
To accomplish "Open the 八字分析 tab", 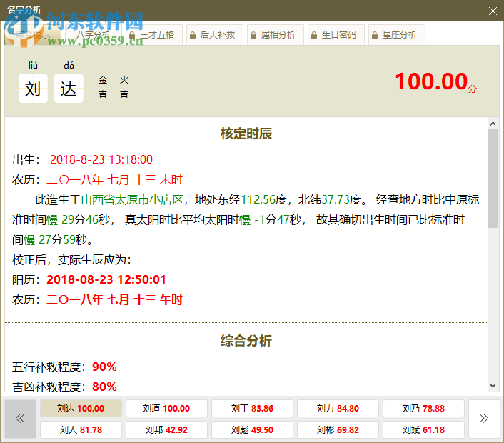I will click(x=94, y=35).
